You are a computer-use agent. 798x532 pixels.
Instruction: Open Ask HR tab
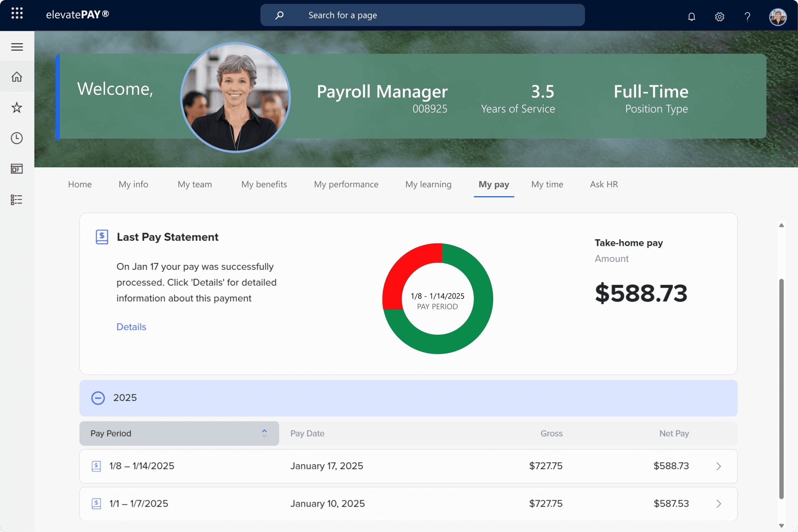604,184
